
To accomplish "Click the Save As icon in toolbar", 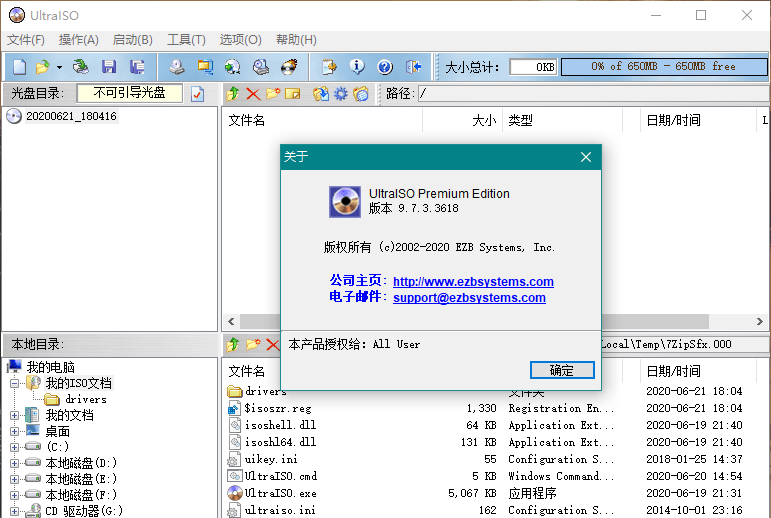I will pos(137,66).
